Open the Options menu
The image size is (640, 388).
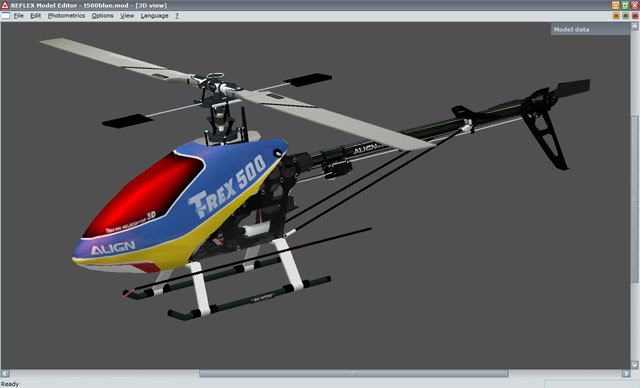(x=102, y=16)
